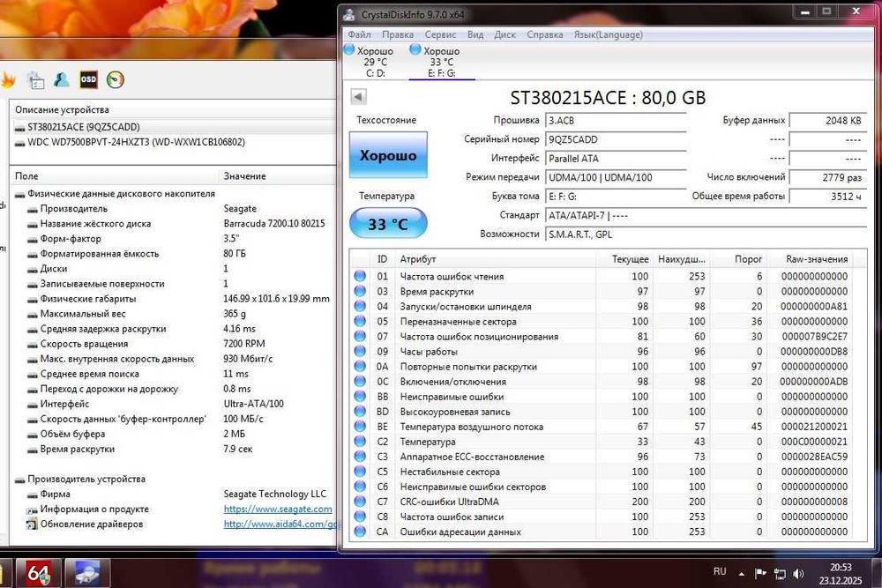Click the Общее время работы value field

827,197
